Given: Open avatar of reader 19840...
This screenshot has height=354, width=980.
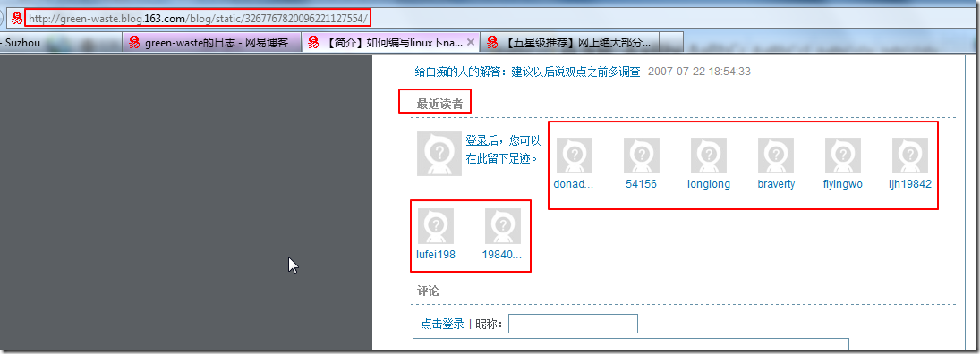Looking at the screenshot, I should [502, 226].
